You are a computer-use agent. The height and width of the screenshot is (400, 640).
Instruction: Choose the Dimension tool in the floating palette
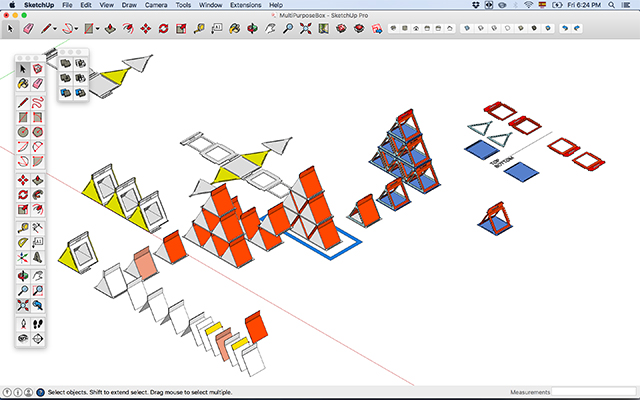pyautogui.click(x=38, y=228)
